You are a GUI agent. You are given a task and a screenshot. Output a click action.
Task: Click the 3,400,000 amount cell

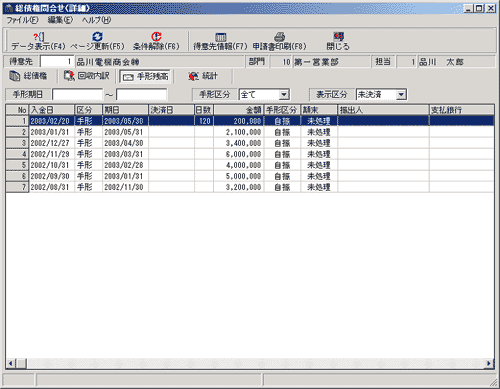[x=238, y=143]
